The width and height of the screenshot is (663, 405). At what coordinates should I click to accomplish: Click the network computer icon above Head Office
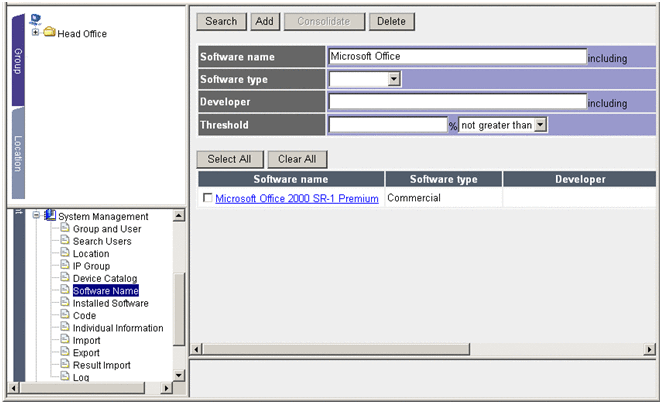pyautogui.click(x=36, y=19)
